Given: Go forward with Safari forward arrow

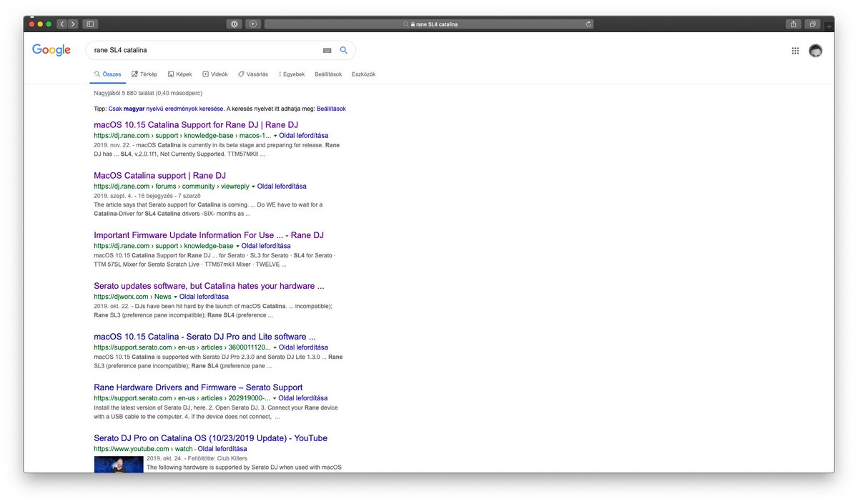Looking at the screenshot, I should 73,24.
